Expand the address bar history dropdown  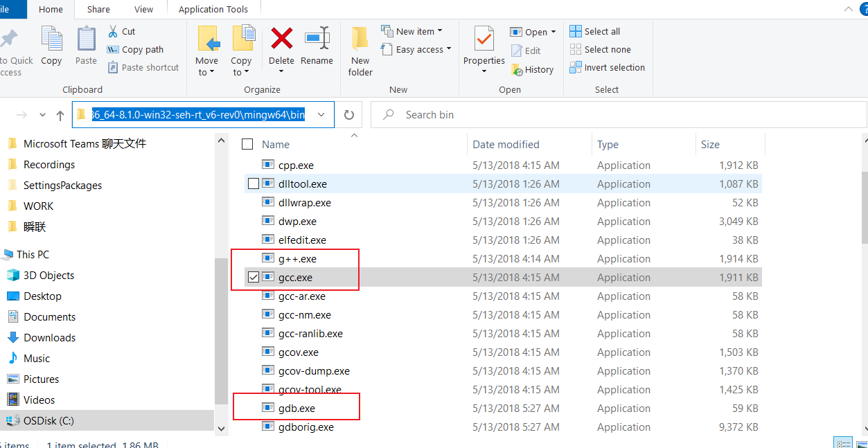point(321,115)
